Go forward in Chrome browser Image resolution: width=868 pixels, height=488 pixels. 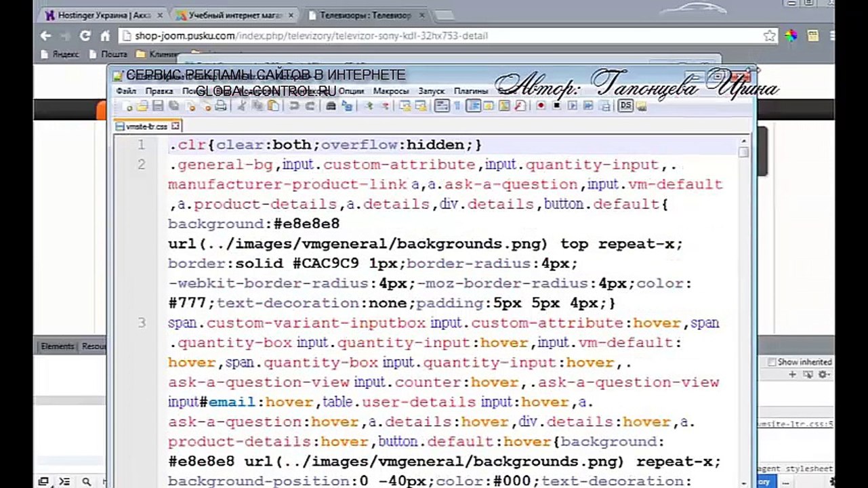coord(66,36)
